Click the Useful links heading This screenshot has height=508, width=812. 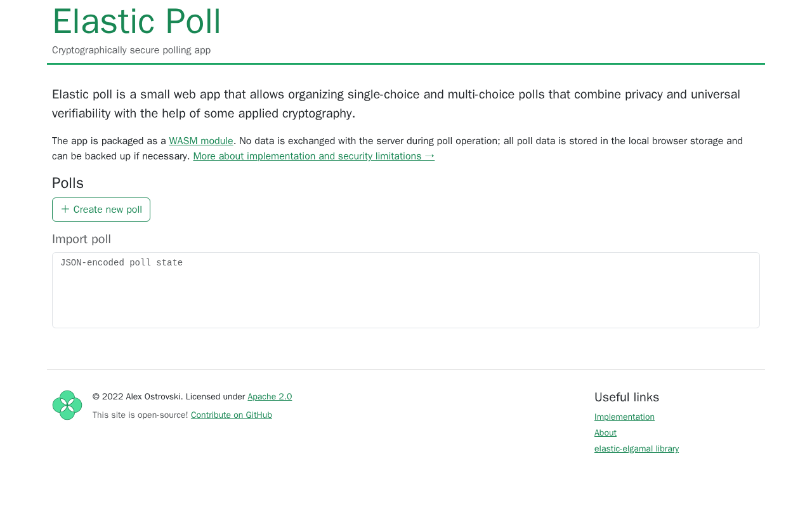(627, 398)
